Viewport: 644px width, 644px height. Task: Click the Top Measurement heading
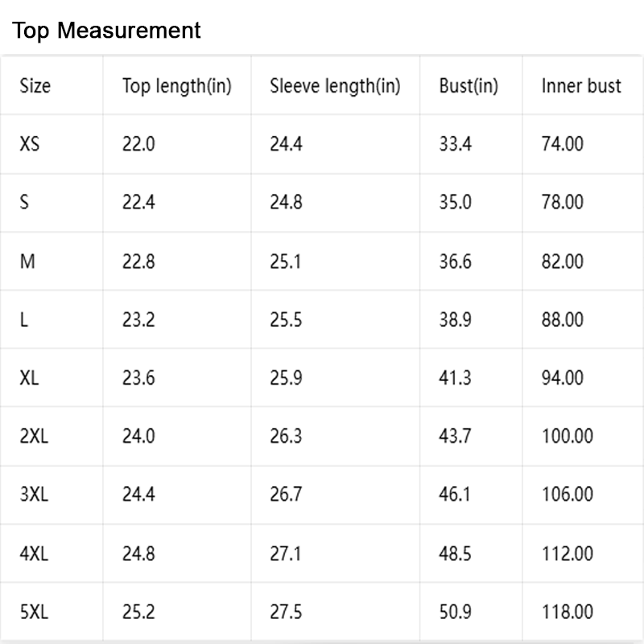coord(106,31)
